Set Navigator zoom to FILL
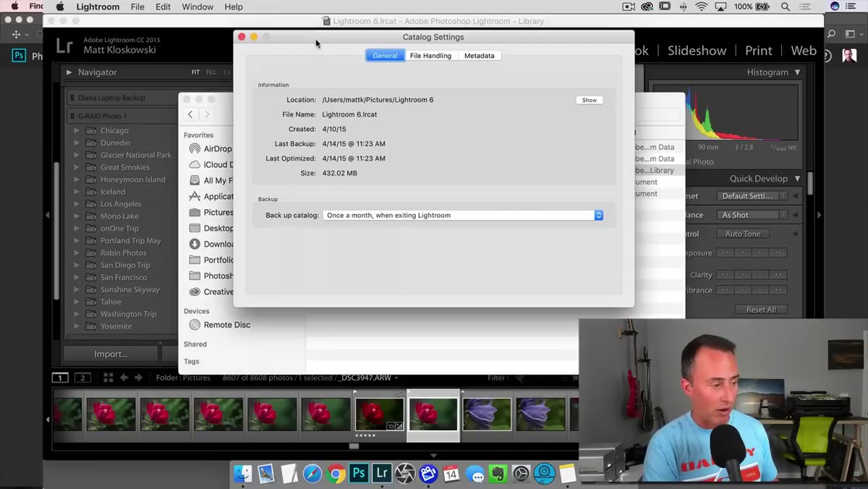Viewport: 868px width, 489px height. [211, 72]
